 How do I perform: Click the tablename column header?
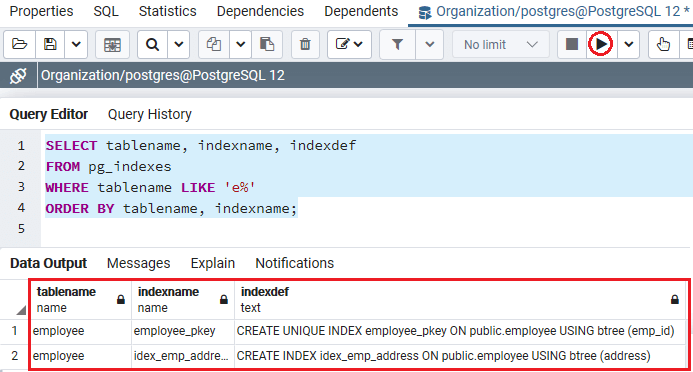81,300
